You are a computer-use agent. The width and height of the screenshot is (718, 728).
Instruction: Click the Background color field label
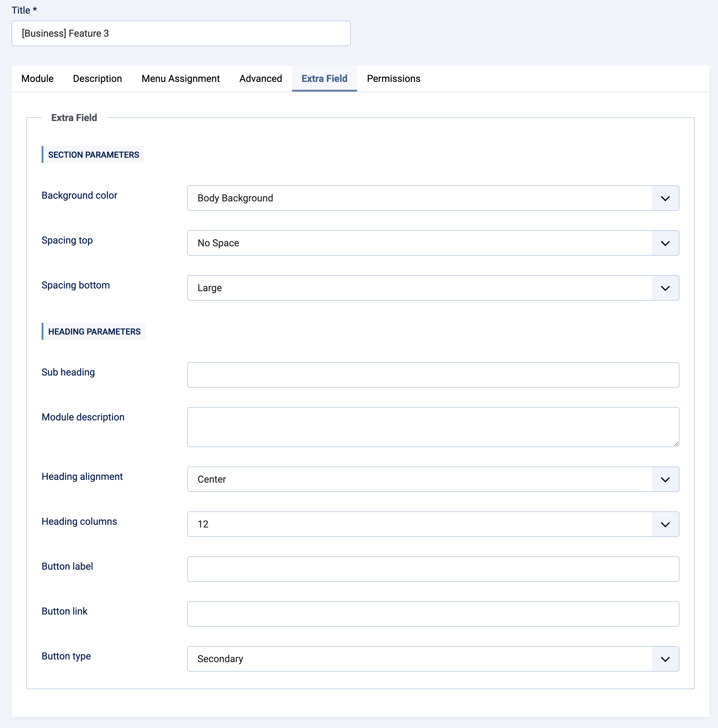(79, 195)
